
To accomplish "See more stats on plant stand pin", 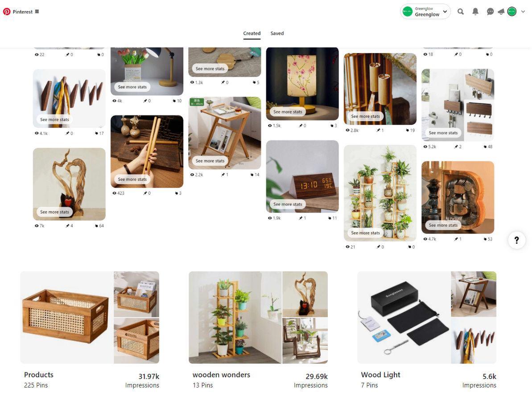I will [x=365, y=233].
